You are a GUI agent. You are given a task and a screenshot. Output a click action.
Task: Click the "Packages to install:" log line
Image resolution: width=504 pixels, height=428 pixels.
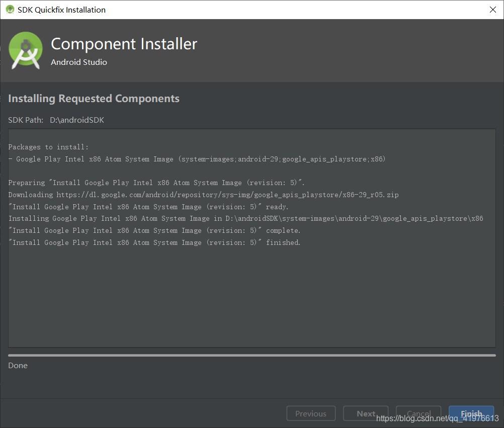click(x=48, y=147)
